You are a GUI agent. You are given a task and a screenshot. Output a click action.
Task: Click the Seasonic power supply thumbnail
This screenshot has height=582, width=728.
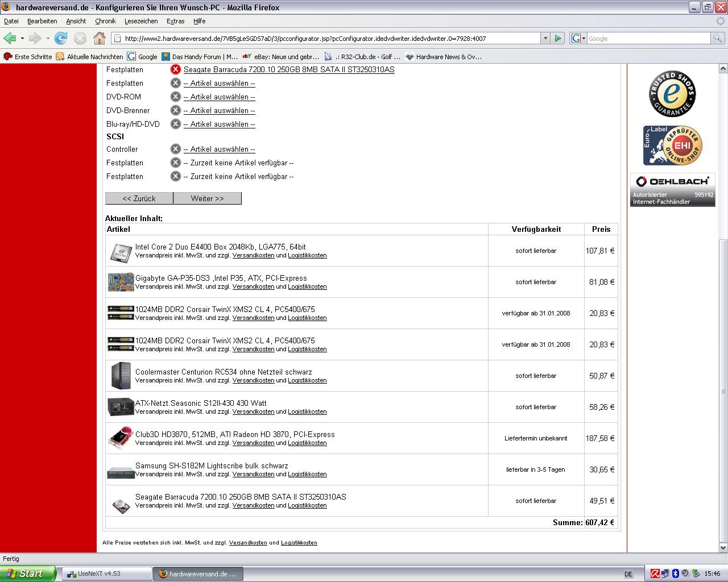[121, 407]
